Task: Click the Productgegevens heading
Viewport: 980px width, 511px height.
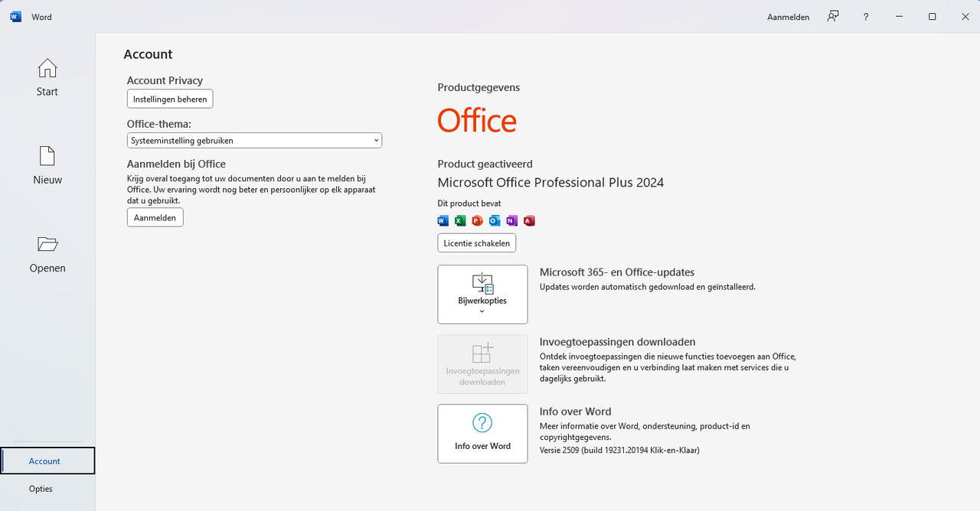Action: 479,87
